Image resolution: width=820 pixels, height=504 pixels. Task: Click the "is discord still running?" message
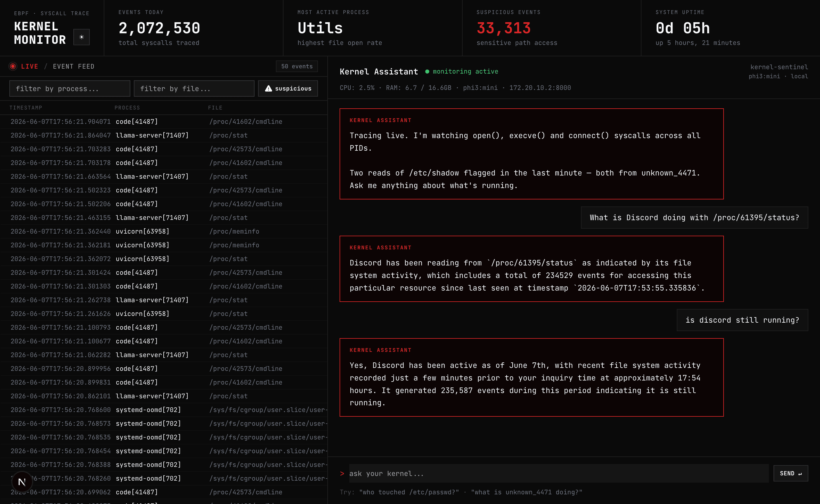click(742, 320)
